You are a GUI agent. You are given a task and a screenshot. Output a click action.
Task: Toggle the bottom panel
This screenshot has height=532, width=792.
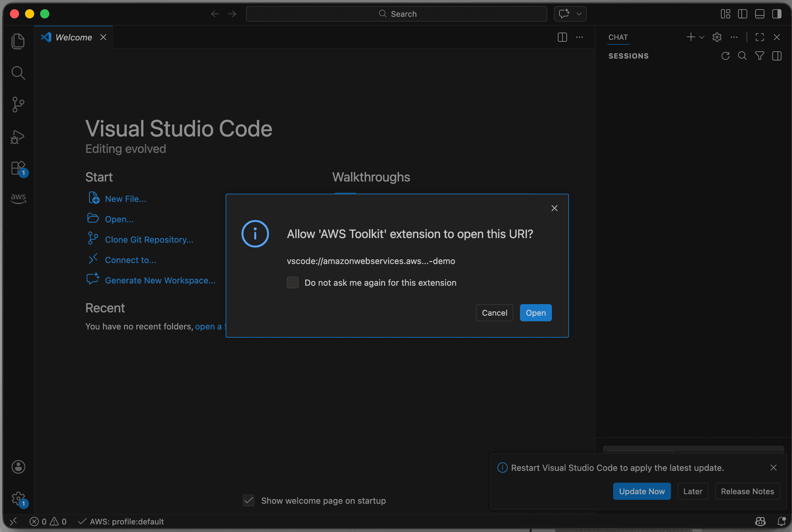[x=759, y=14]
